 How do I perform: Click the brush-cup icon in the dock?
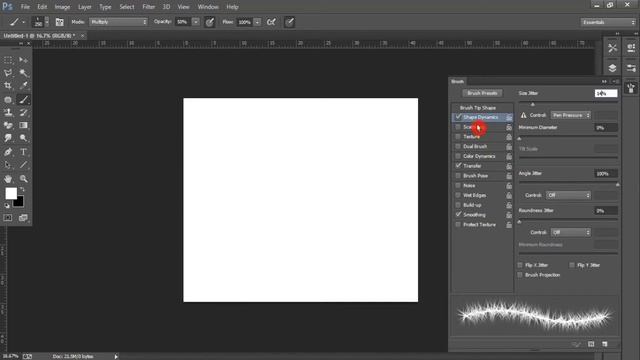(x=631, y=88)
